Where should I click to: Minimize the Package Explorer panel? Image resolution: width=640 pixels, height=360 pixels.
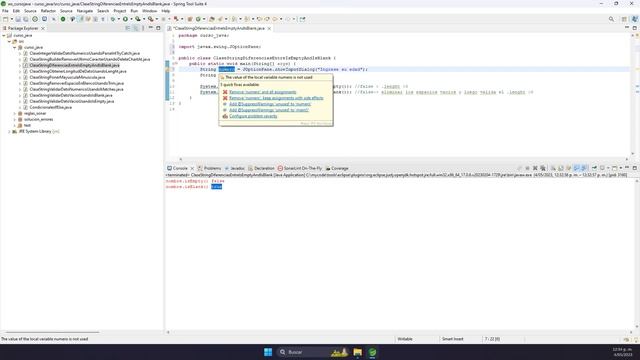click(x=151, y=28)
